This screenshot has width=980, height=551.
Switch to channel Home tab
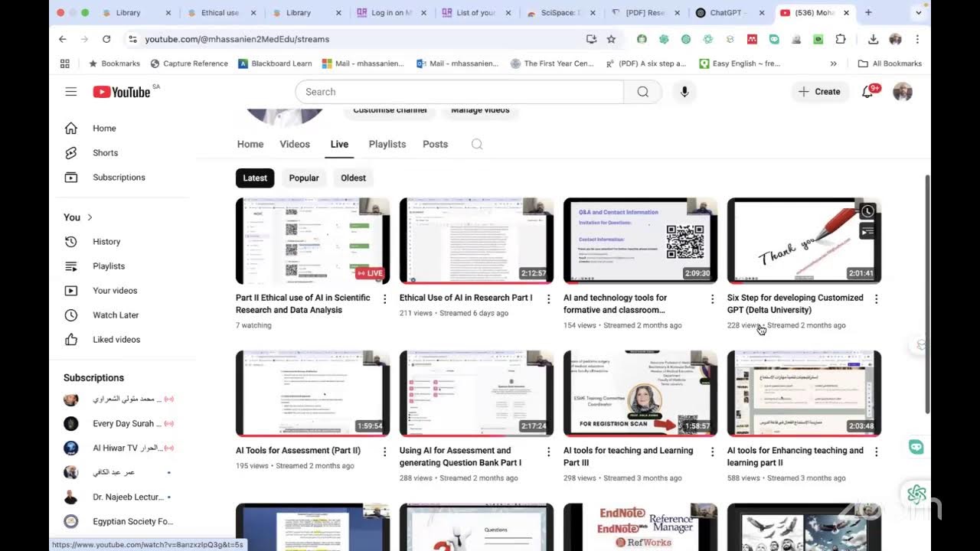250,144
